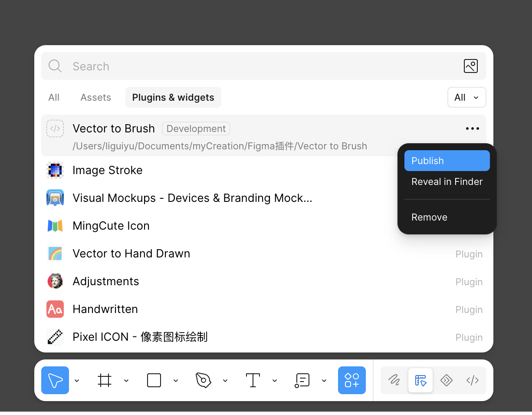Choose Reveal in Finder from menu
Image resolution: width=532 pixels, height=415 pixels.
[x=447, y=181]
